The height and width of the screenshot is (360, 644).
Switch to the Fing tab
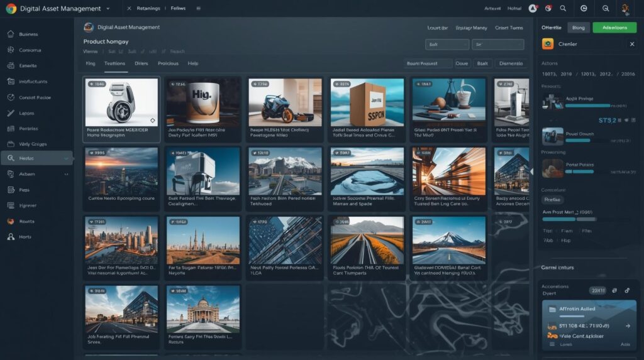click(91, 63)
